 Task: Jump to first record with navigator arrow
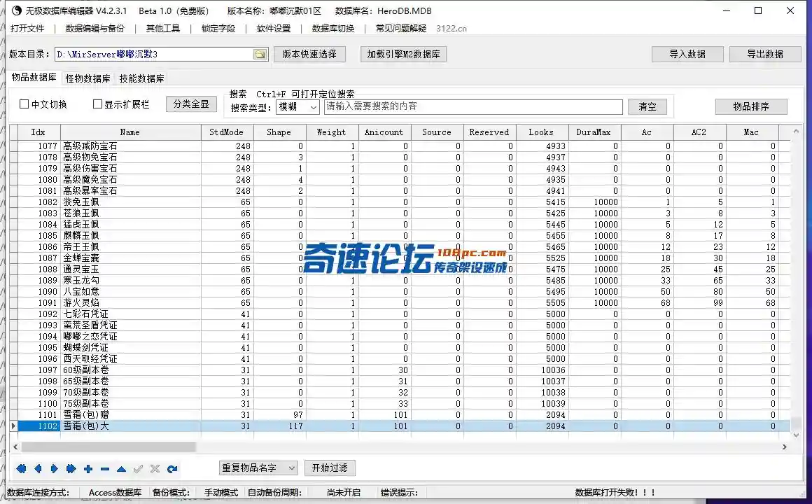click(21, 469)
